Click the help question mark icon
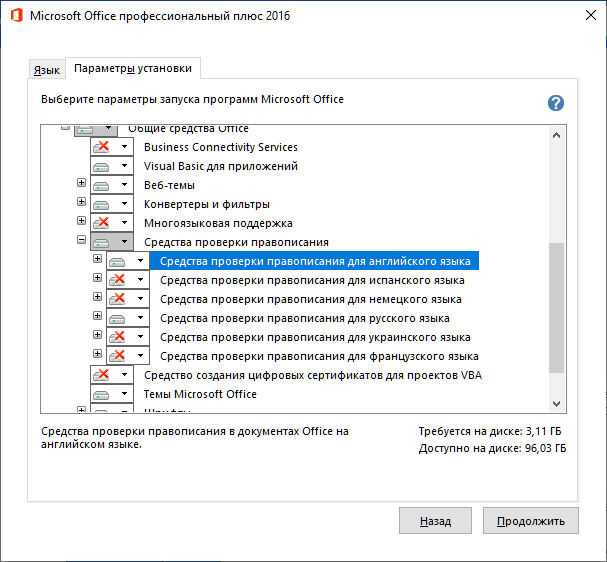The width and height of the screenshot is (607, 562). [x=556, y=103]
